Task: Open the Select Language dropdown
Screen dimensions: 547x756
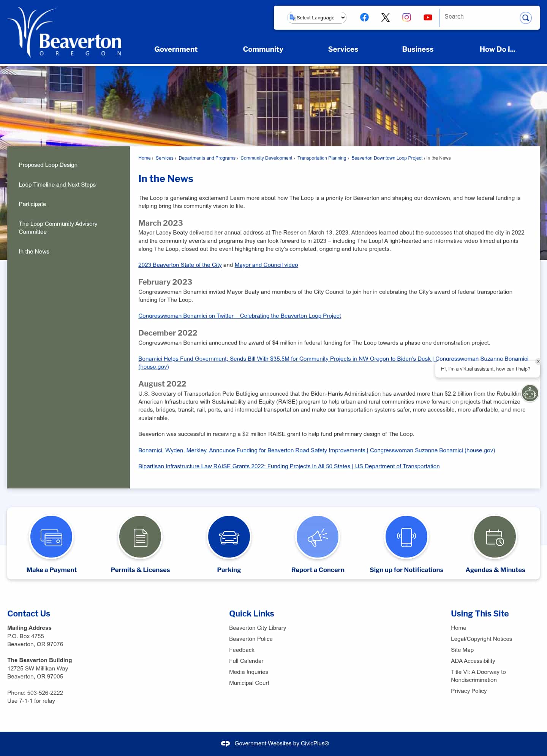Action: pos(317,17)
